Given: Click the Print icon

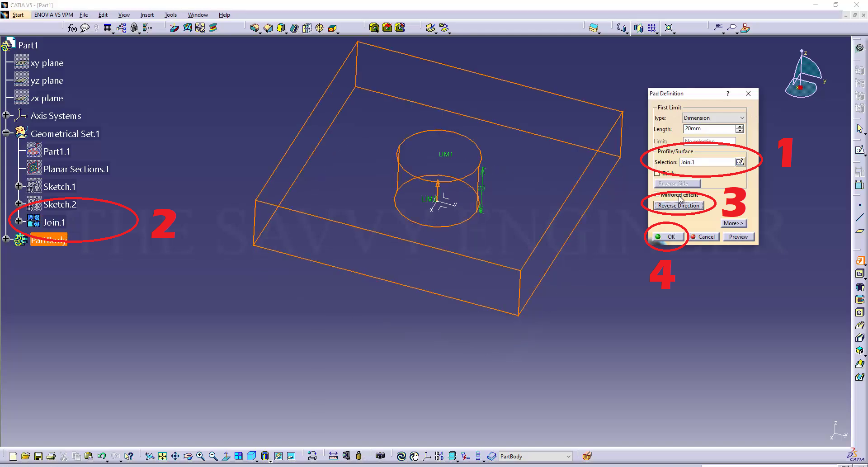Looking at the screenshot, I should click(51, 456).
